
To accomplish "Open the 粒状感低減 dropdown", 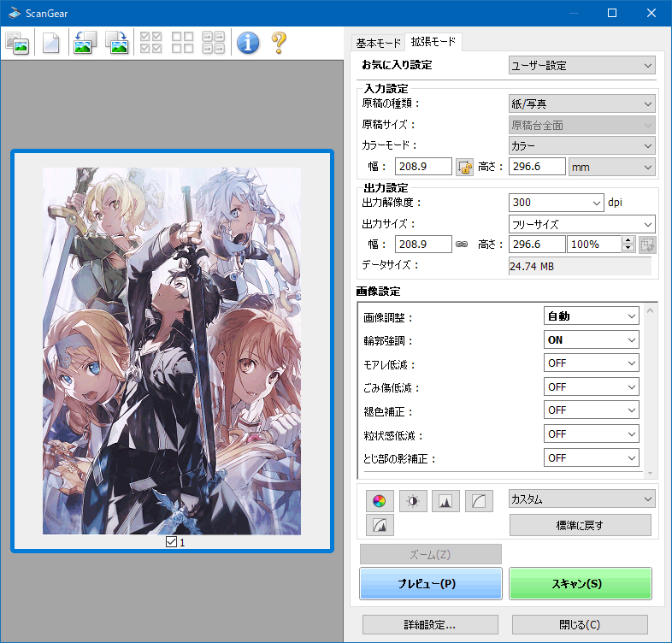I will (x=591, y=434).
